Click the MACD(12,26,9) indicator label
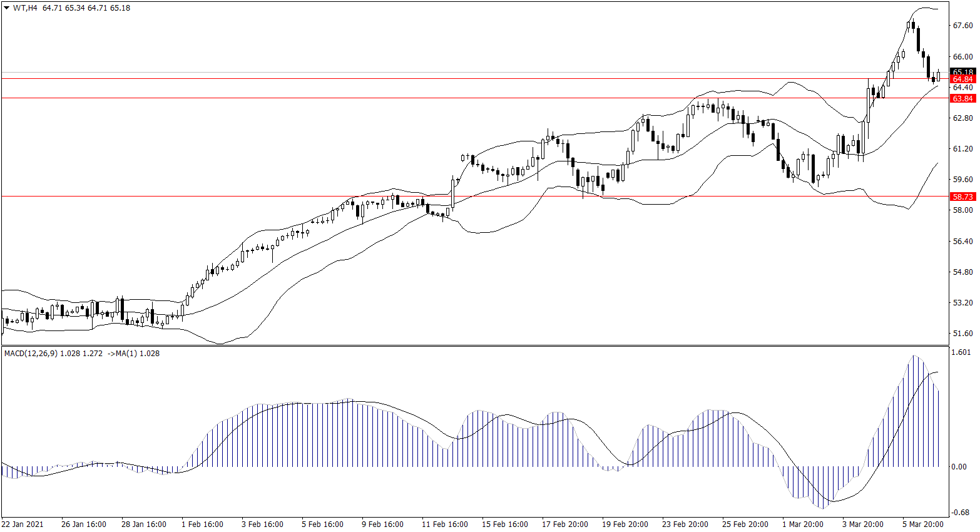Viewport: 980px width, 532px height. tap(31, 354)
